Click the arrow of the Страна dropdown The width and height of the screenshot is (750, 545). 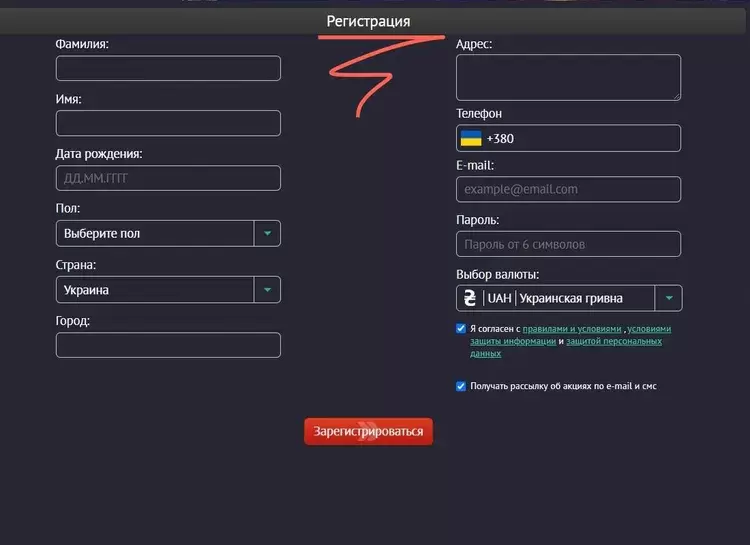(x=267, y=289)
